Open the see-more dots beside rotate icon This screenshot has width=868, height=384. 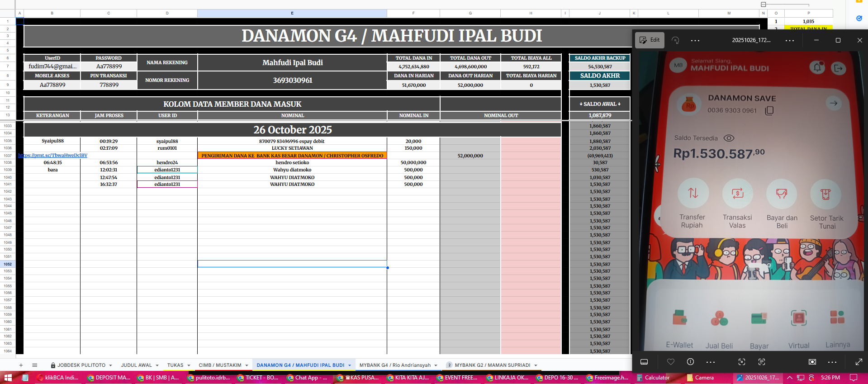tap(695, 40)
